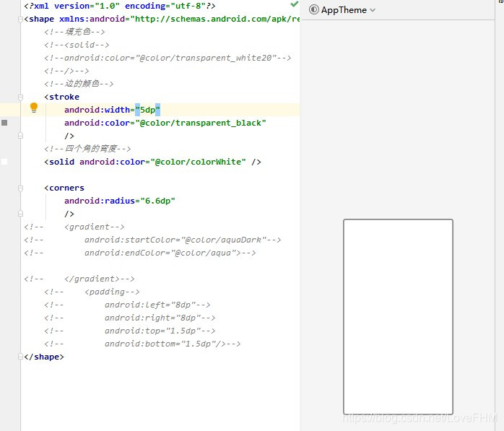Click the gray color swatch for transparent_black
The image size is (504, 431).
click(4, 123)
